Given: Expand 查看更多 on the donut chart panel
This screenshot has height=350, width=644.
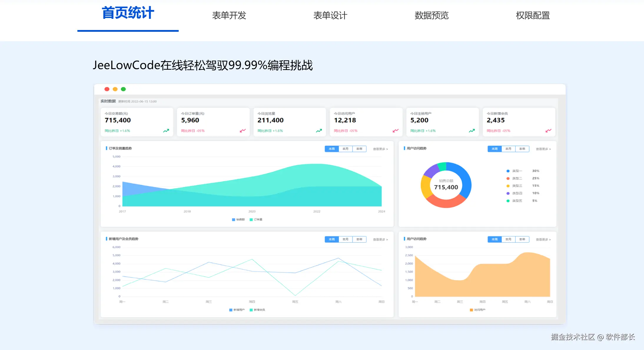Looking at the screenshot, I should [543, 149].
